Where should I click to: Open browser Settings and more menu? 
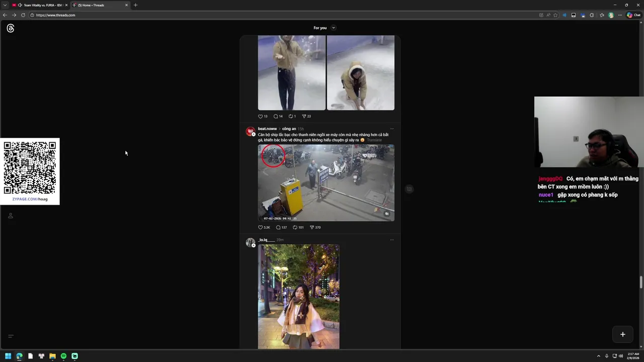coord(620,15)
